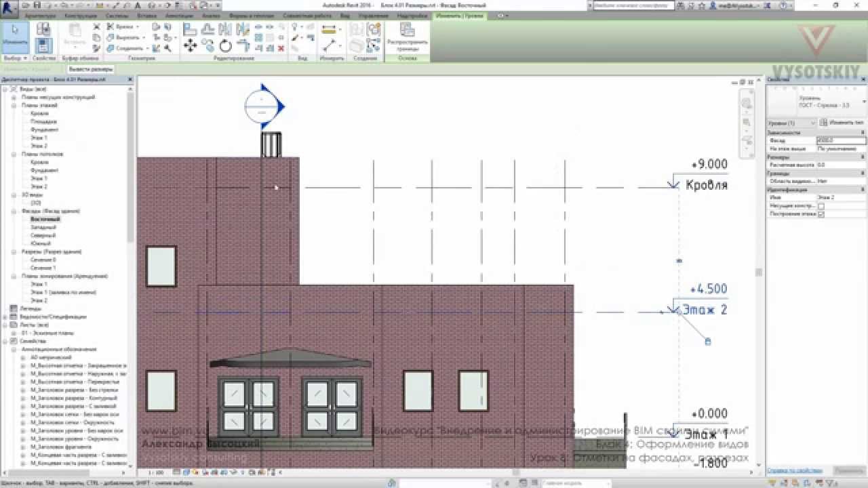Collapse the 3D виды tree node
868x488 pixels.
click(14, 195)
